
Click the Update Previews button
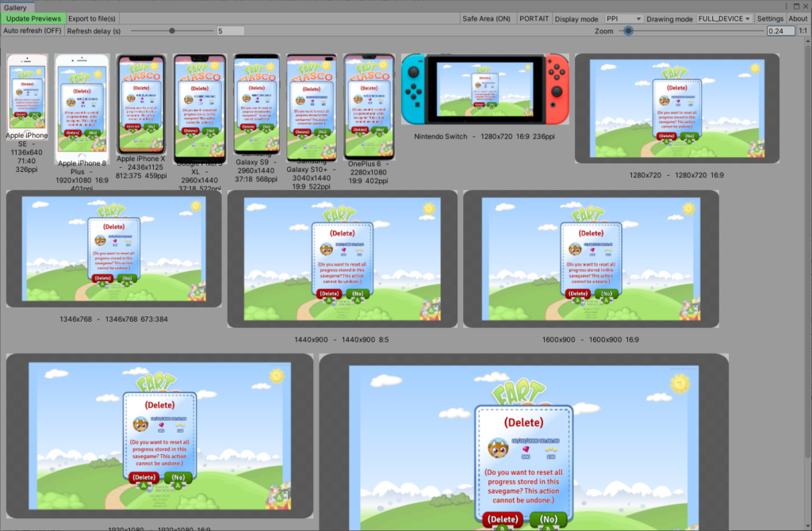click(33, 19)
